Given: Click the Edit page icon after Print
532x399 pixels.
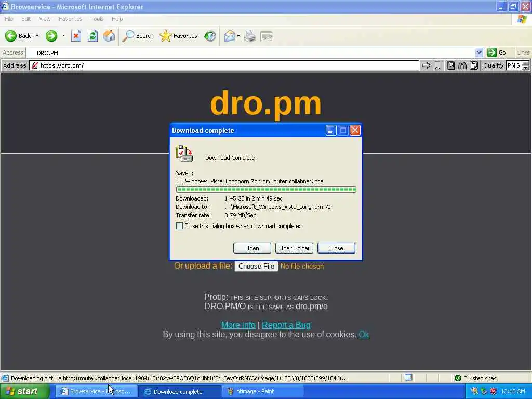Looking at the screenshot, I should [x=267, y=36].
